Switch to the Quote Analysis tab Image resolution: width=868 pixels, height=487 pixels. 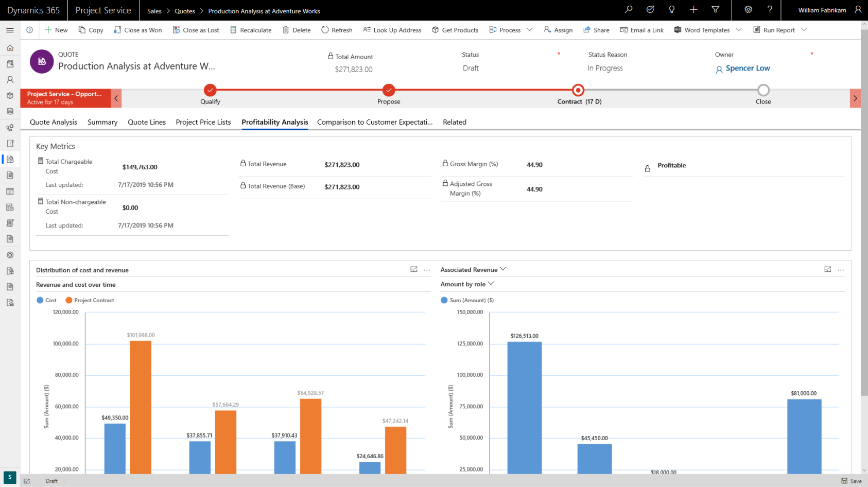click(54, 122)
